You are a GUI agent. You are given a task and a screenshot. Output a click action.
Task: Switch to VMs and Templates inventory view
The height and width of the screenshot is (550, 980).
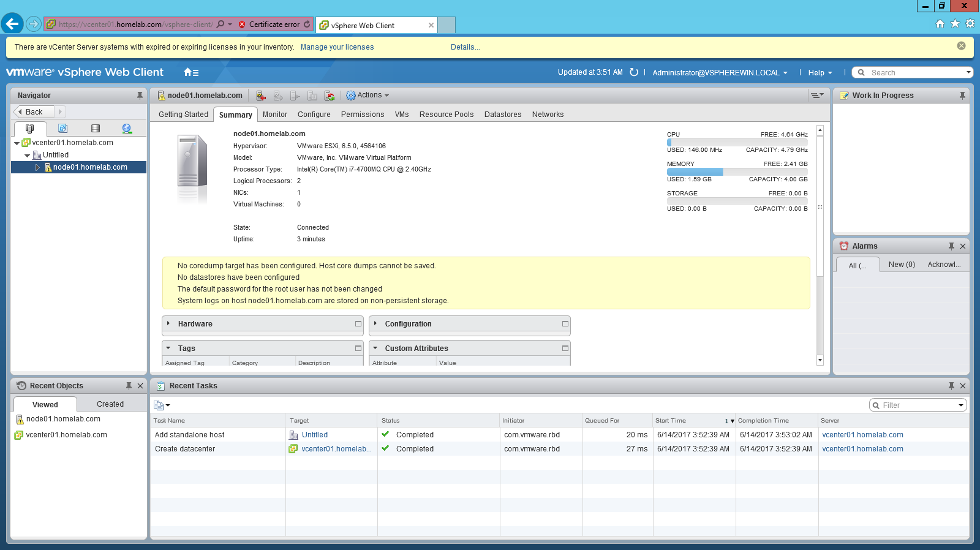[x=62, y=129]
